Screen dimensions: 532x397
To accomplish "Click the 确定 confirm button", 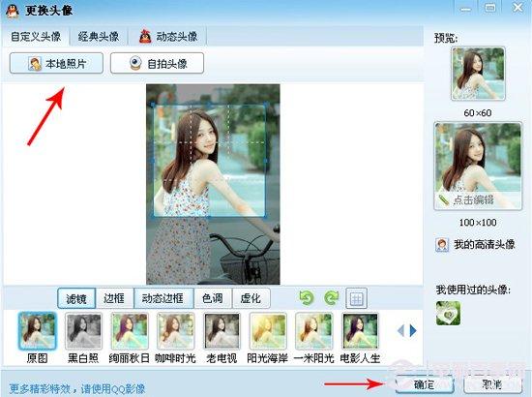I will [x=424, y=384].
